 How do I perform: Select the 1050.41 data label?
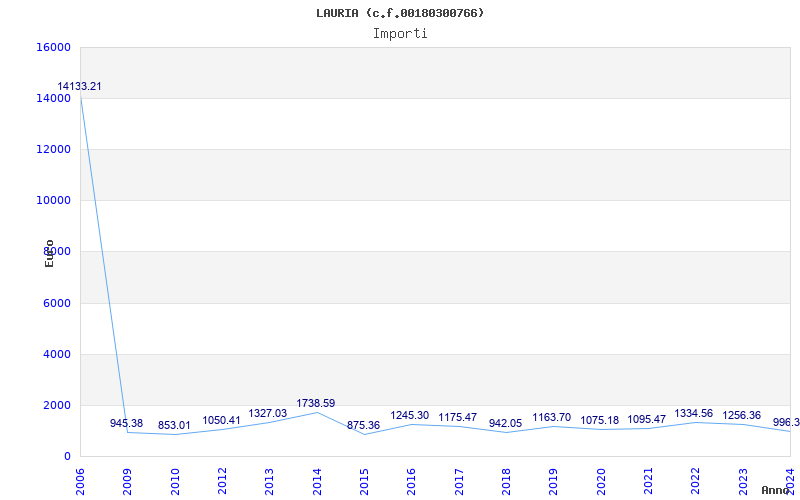pyautogui.click(x=221, y=420)
